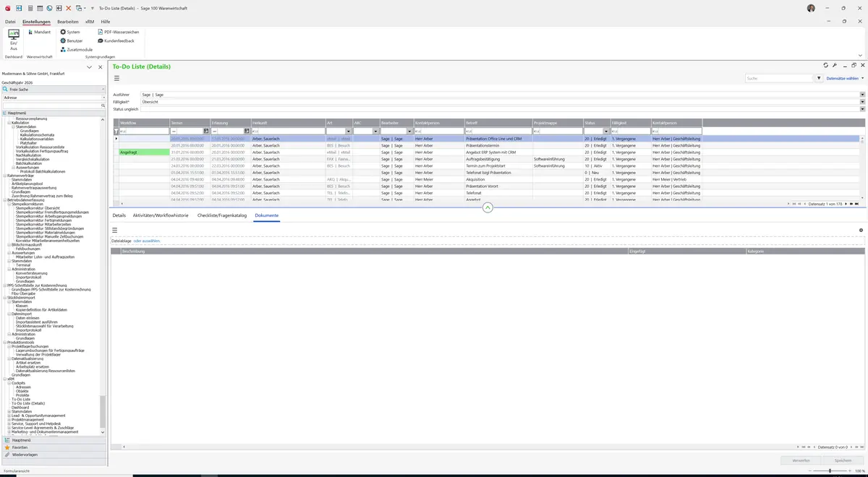Open hamburger menu below To-Do Liste title
The width and height of the screenshot is (868, 477).
[x=116, y=78]
